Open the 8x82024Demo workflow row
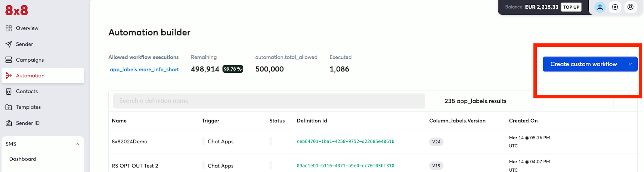The width and height of the screenshot is (644, 172). pyautogui.click(x=130, y=142)
